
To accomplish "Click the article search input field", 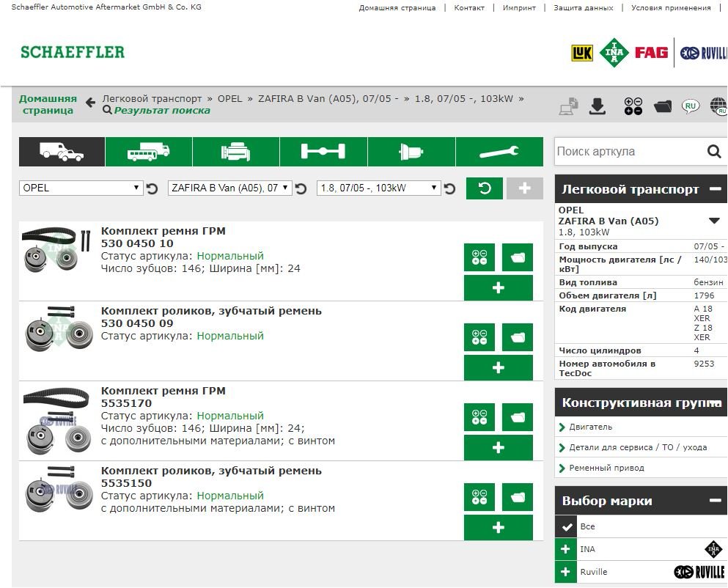I will (x=629, y=152).
